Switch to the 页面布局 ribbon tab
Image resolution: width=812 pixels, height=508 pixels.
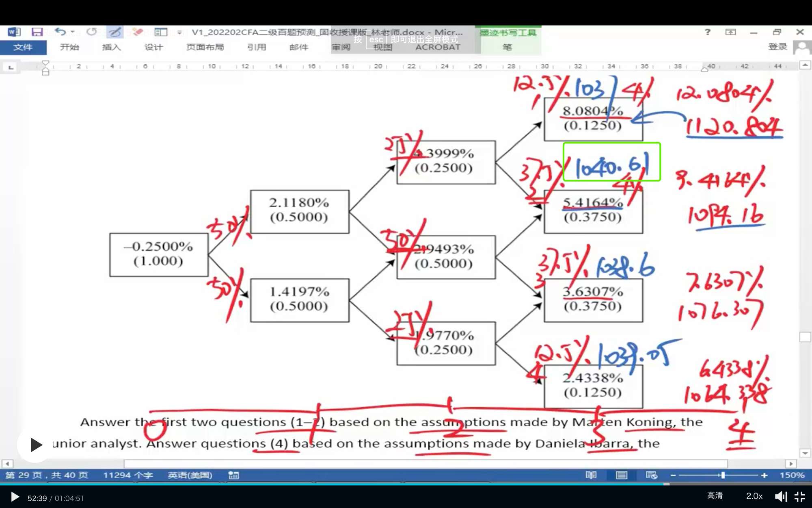(x=205, y=47)
